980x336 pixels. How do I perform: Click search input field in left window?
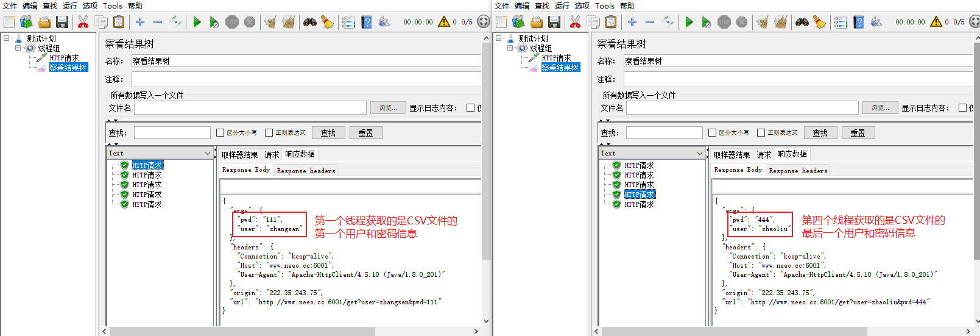[x=172, y=133]
